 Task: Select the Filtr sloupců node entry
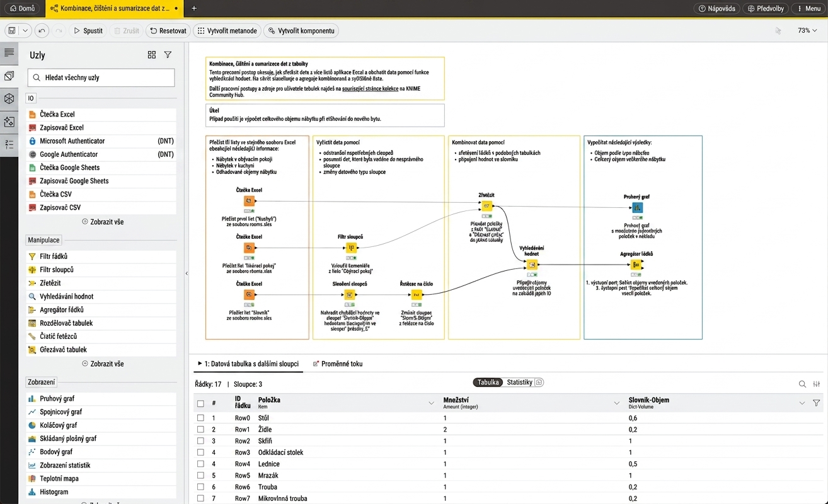pyautogui.click(x=101, y=270)
